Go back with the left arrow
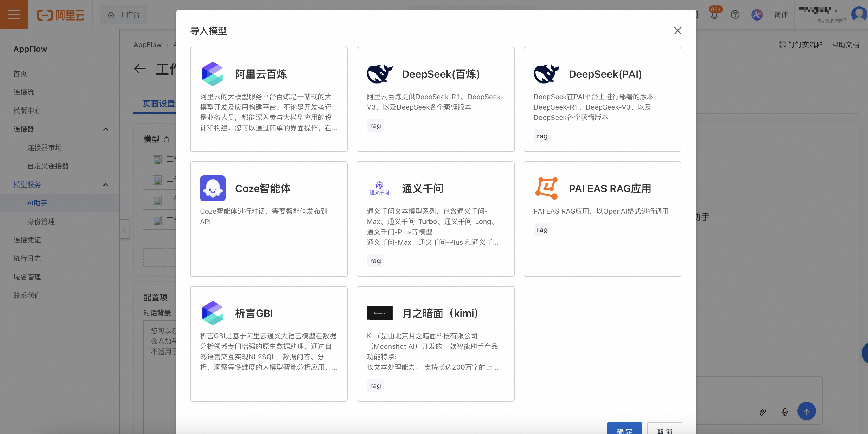This screenshot has width=868, height=434. point(140,69)
